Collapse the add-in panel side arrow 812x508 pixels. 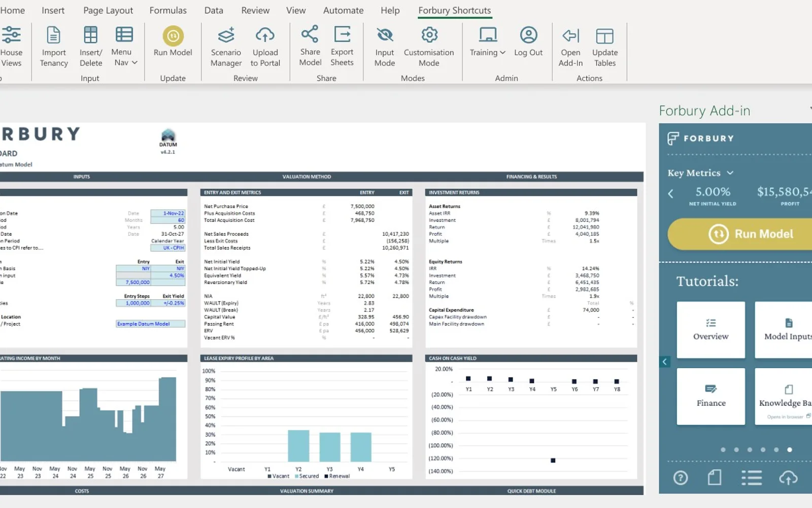tap(665, 362)
